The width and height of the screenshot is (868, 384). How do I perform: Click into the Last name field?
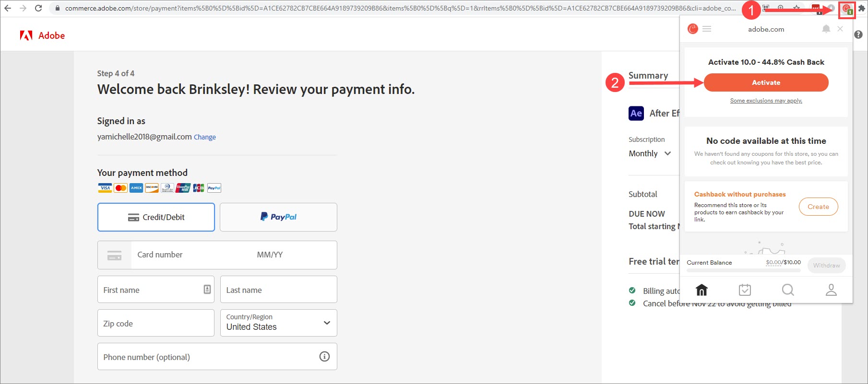tap(279, 290)
